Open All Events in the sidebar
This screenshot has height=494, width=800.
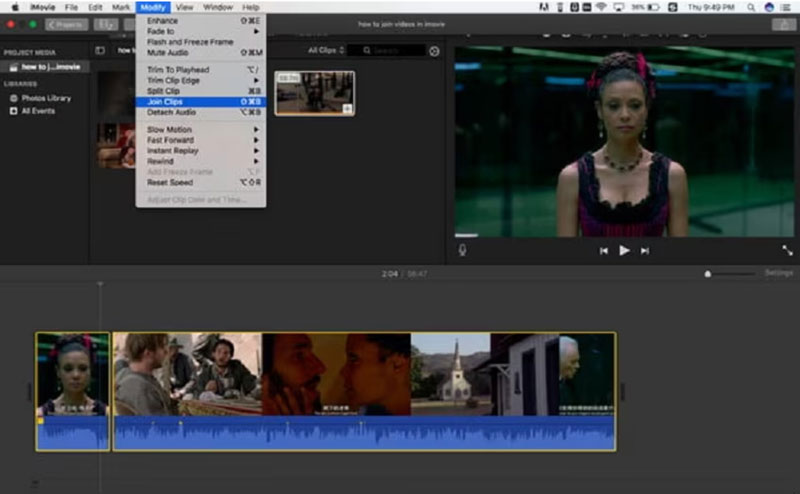tap(33, 111)
